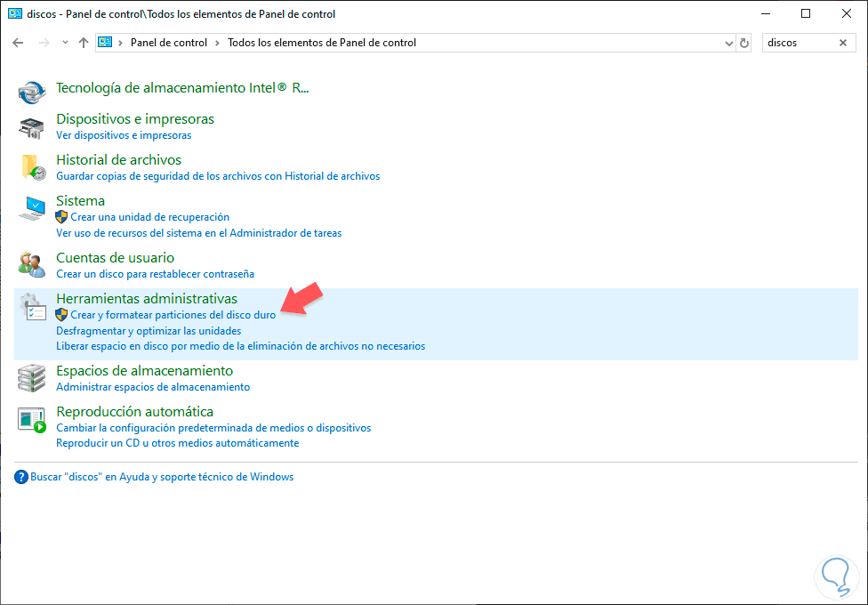The width and height of the screenshot is (868, 605).
Task: Select the Sistema computer icon
Action: tap(32, 208)
